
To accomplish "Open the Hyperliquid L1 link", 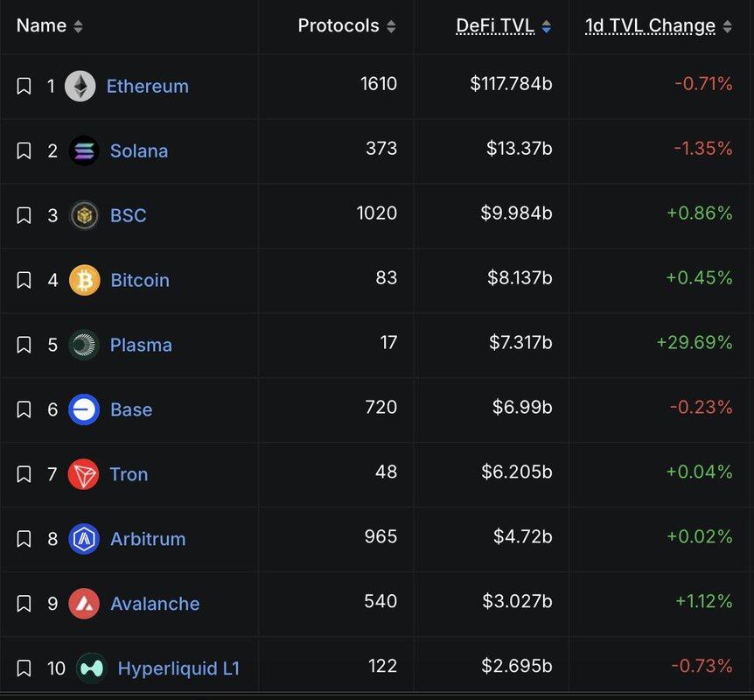I will tap(179, 668).
